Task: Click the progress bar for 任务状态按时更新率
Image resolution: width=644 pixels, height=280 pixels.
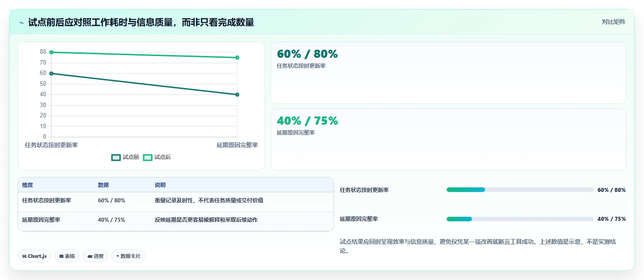Action: (x=520, y=190)
